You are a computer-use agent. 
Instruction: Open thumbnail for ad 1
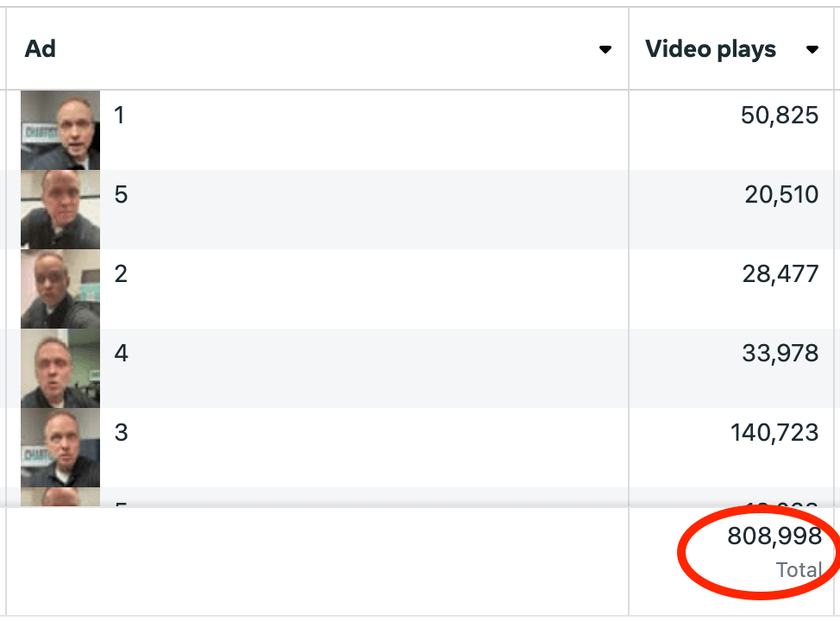(60, 129)
